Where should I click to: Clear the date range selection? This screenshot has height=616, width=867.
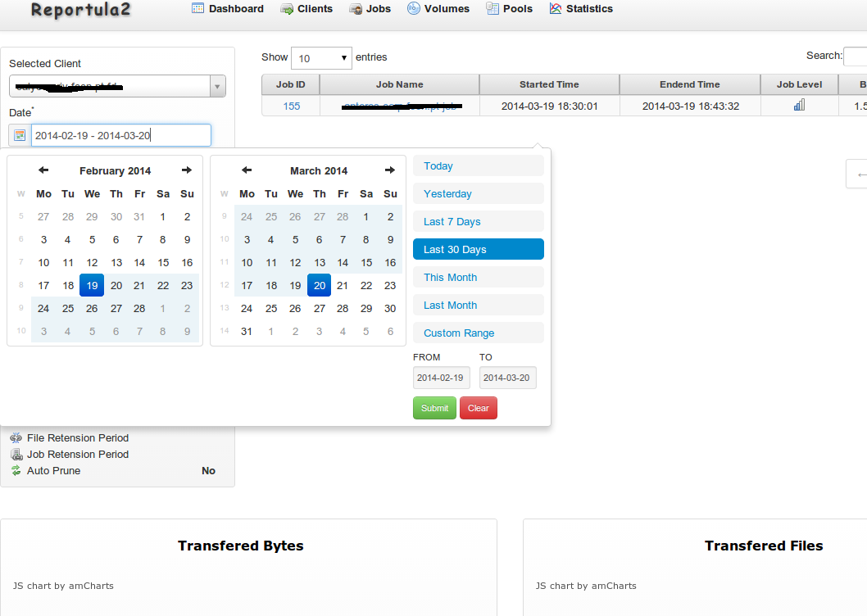coord(478,407)
